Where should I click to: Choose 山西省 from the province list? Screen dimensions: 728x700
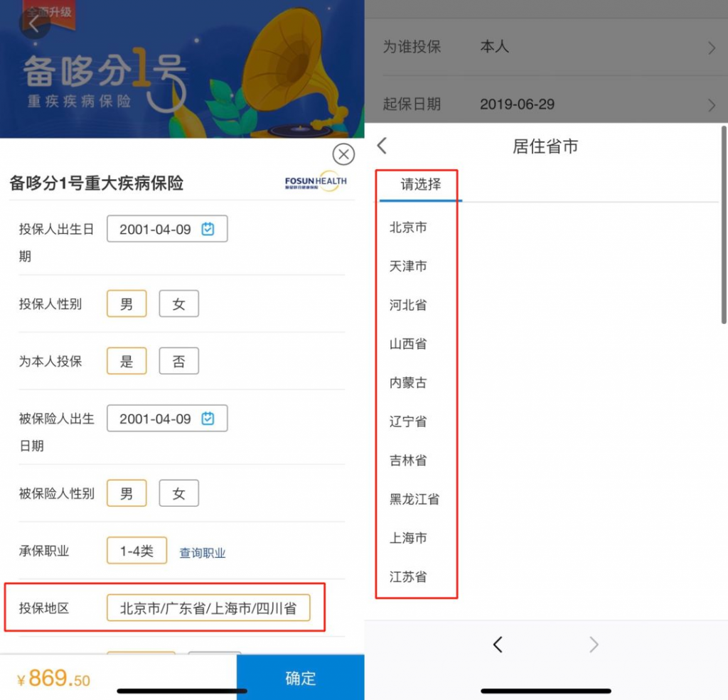[x=408, y=344]
